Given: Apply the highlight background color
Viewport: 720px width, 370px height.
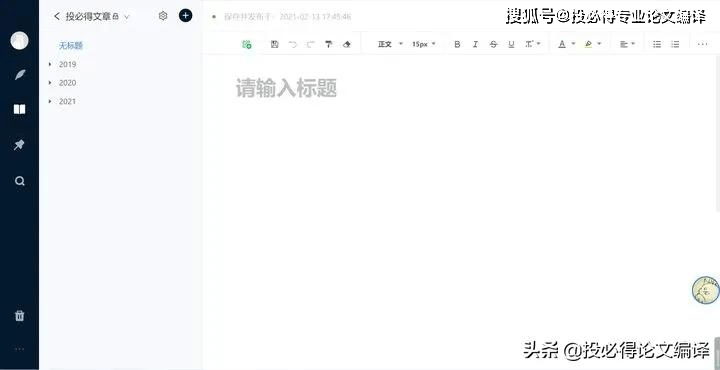Looking at the screenshot, I should (x=588, y=44).
